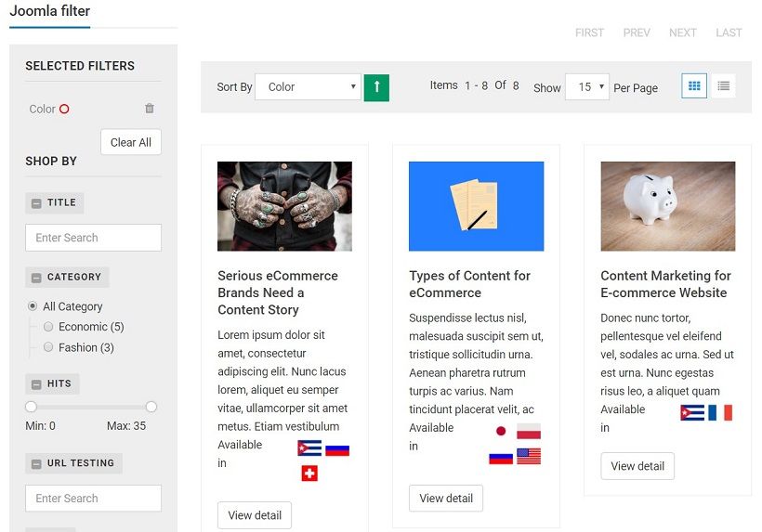Click the Title Enter Search field

tap(93, 238)
